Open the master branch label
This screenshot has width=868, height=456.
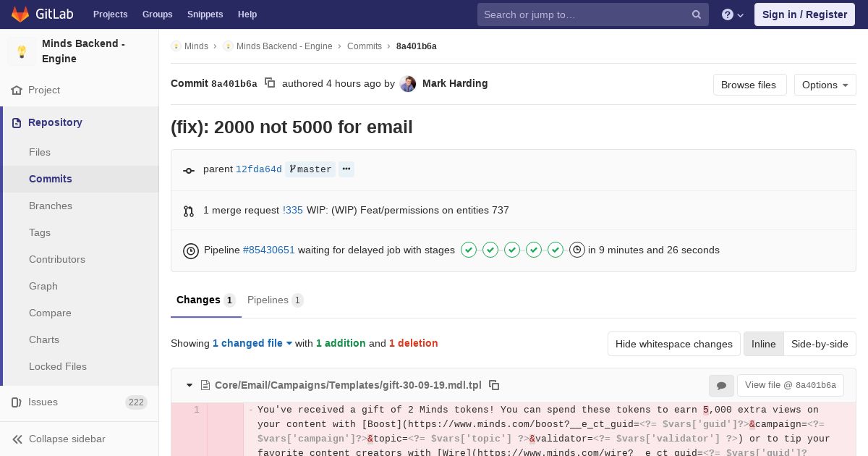[x=310, y=169]
